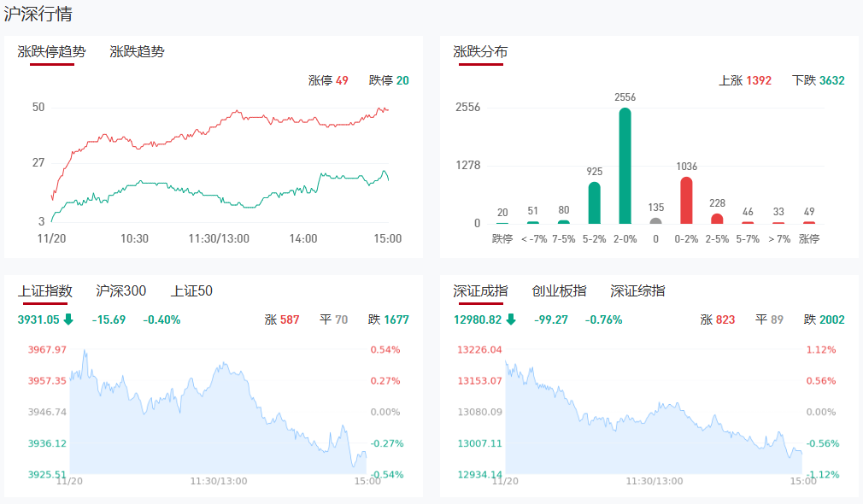Click the 下跌 3632 count label
This screenshot has height=504, width=863.
(x=818, y=80)
